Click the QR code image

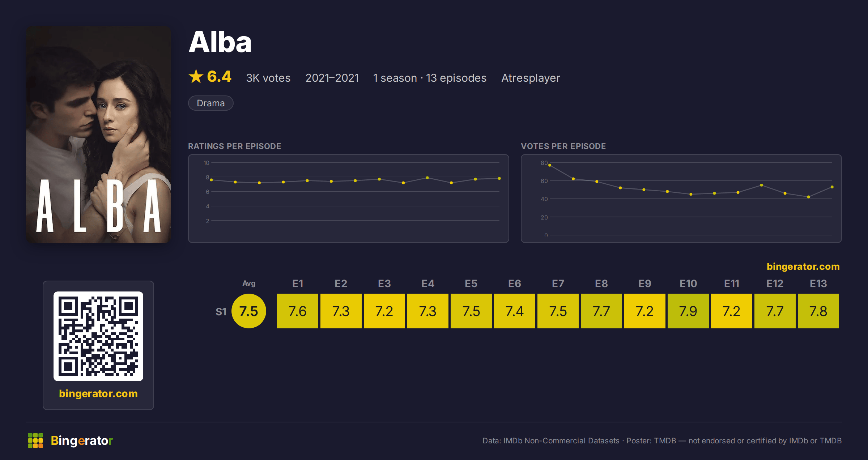(x=98, y=336)
